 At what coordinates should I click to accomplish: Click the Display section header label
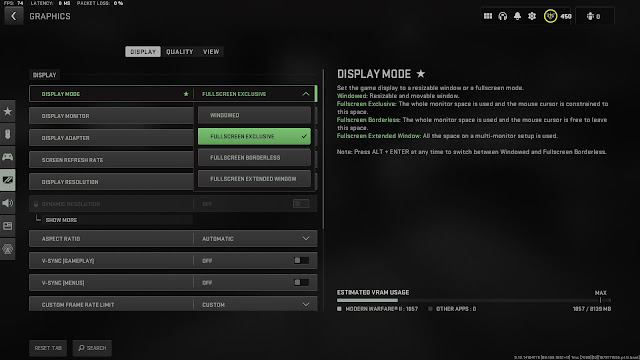tap(44, 75)
